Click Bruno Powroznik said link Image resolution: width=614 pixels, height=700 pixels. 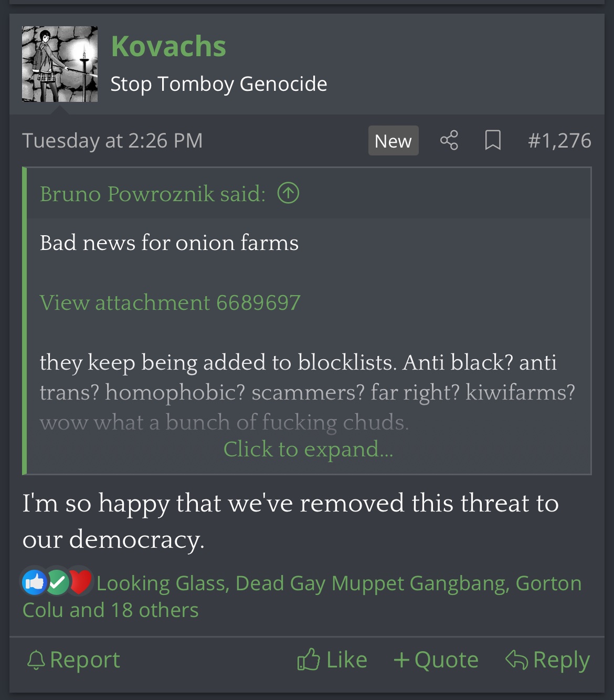153,194
